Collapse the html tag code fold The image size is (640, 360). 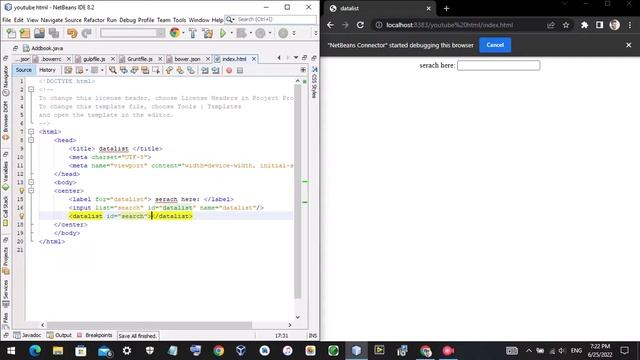(31, 131)
